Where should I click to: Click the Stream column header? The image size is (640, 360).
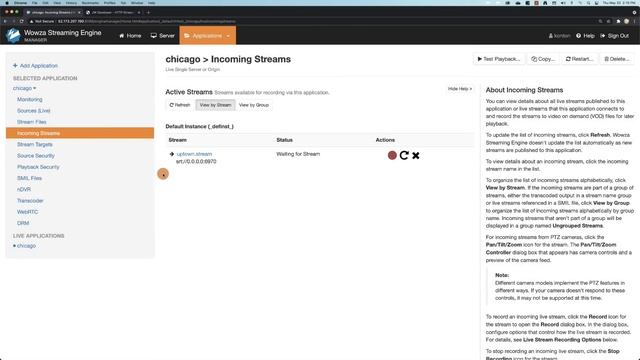pyautogui.click(x=178, y=140)
